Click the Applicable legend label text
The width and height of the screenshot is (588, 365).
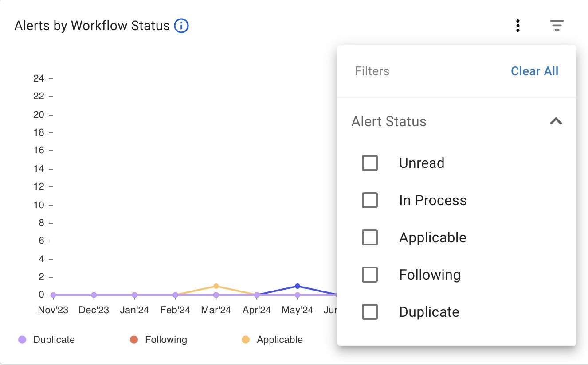(279, 340)
